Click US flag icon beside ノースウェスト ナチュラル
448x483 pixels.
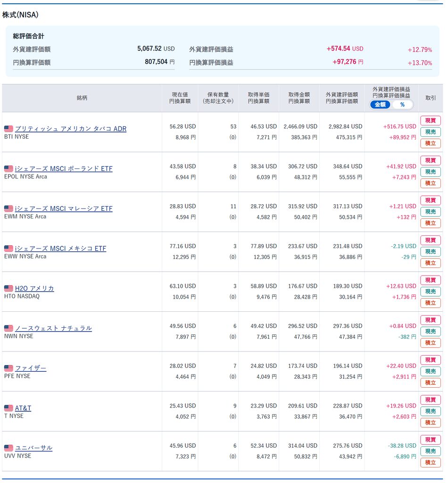pyautogui.click(x=8, y=328)
